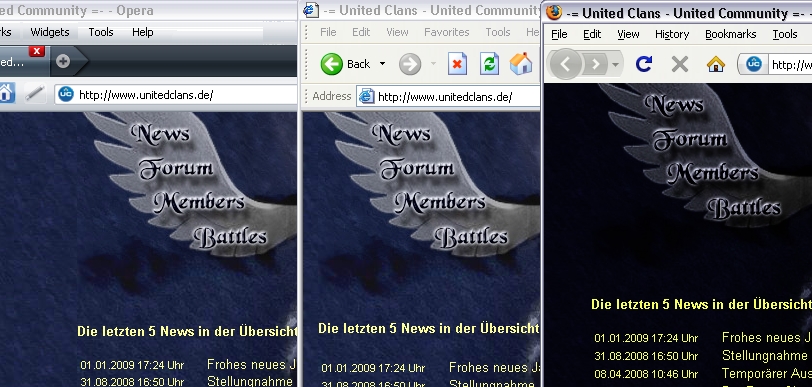Click the Home icon in Internet Explorer
This screenshot has height=387, width=812.
[x=521, y=64]
